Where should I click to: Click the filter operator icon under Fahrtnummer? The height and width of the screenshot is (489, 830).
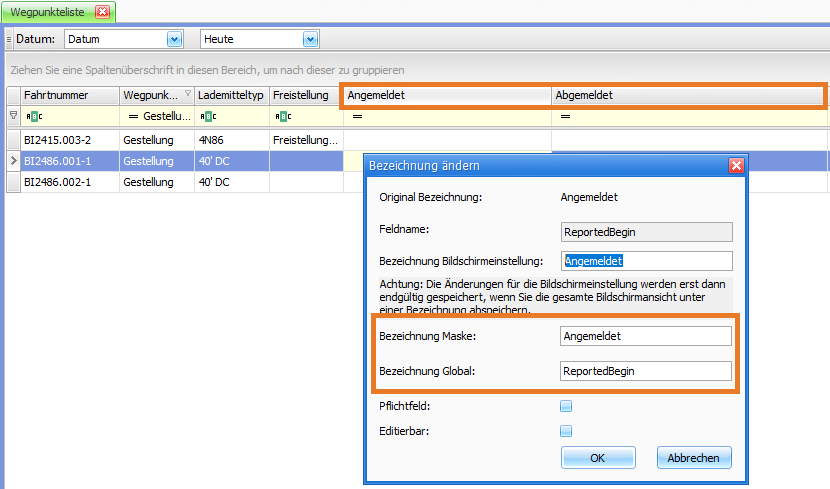coord(33,117)
